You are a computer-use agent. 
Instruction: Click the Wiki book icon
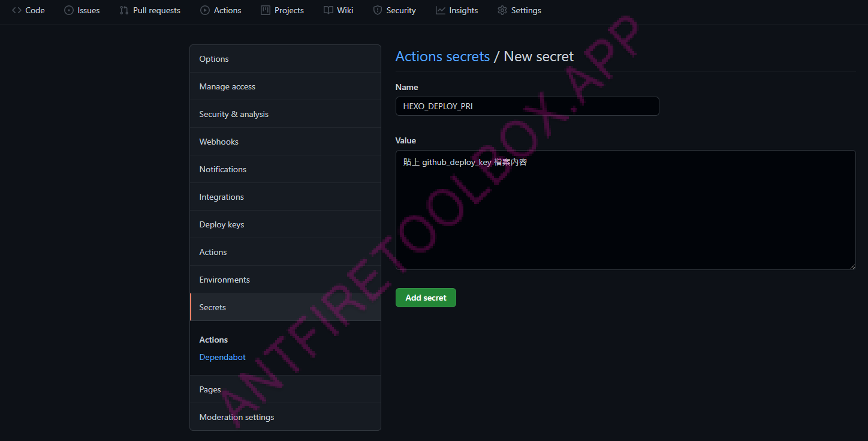328,10
